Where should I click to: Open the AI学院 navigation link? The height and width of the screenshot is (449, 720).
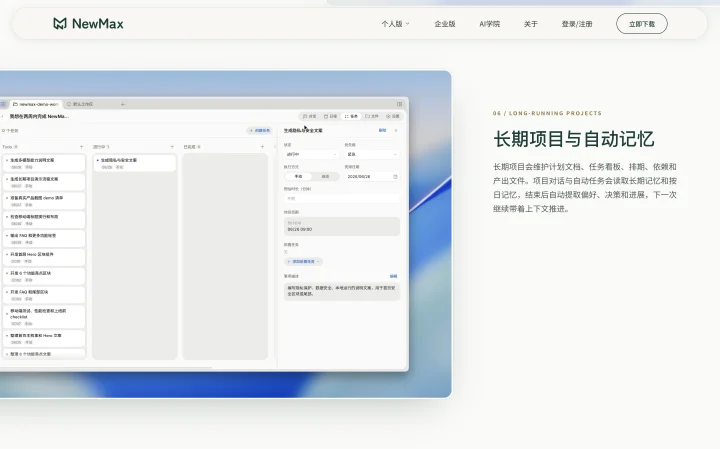click(489, 24)
